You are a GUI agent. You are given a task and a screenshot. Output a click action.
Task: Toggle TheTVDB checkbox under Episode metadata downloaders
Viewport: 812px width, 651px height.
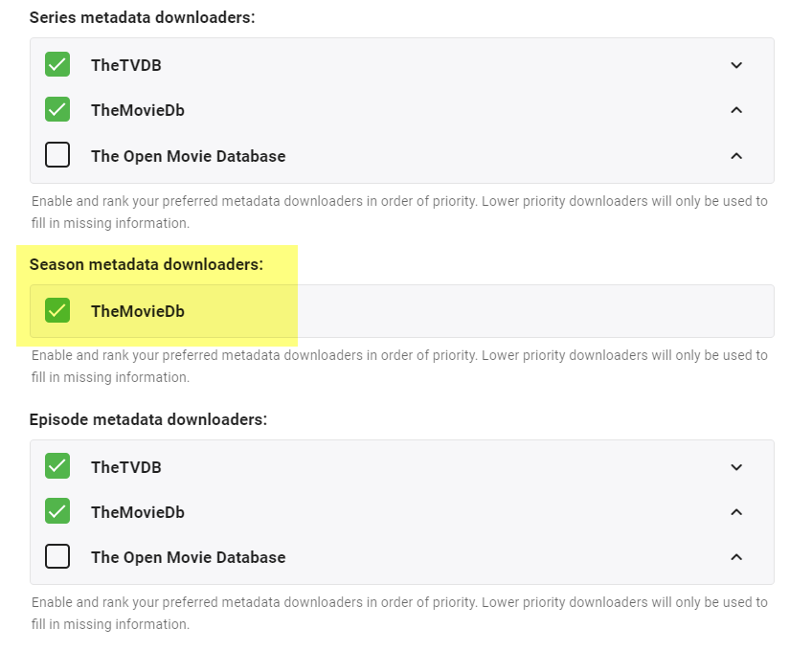click(57, 467)
